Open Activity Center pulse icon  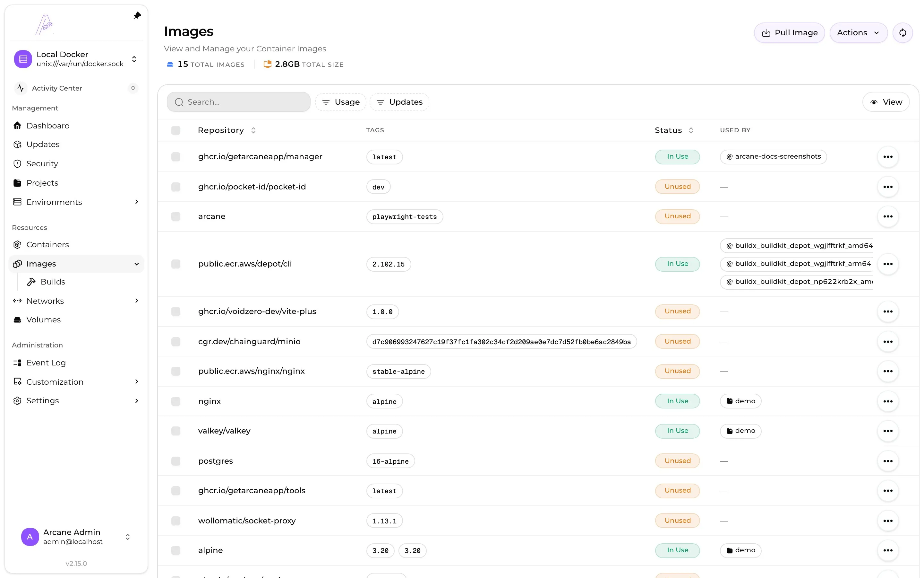tap(21, 88)
